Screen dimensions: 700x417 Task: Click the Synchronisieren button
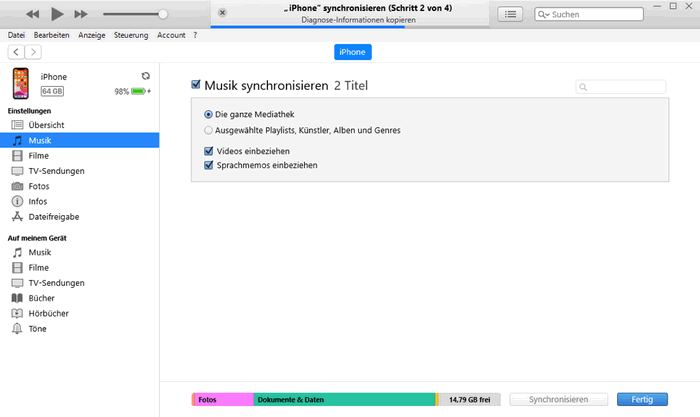(x=558, y=400)
